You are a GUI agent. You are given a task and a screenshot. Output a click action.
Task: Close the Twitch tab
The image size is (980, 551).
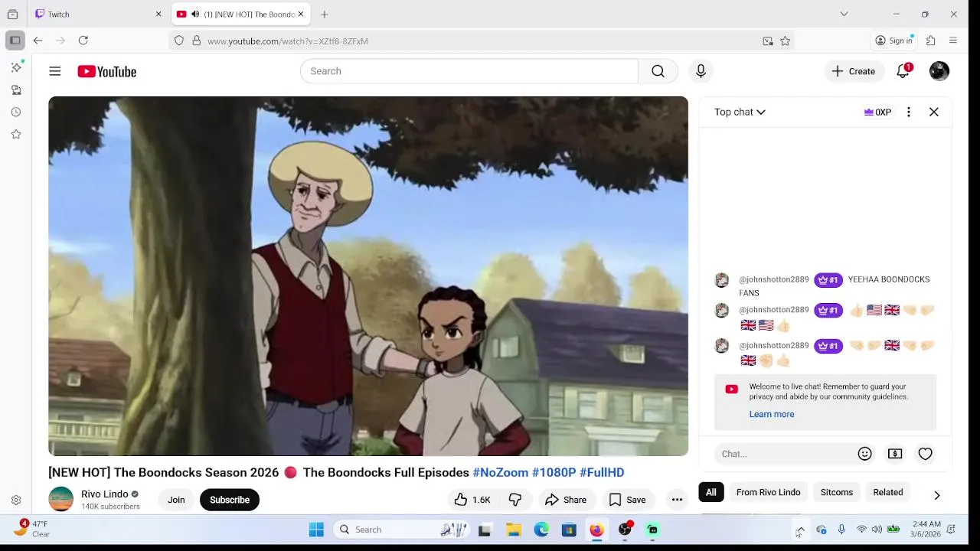coord(158,14)
